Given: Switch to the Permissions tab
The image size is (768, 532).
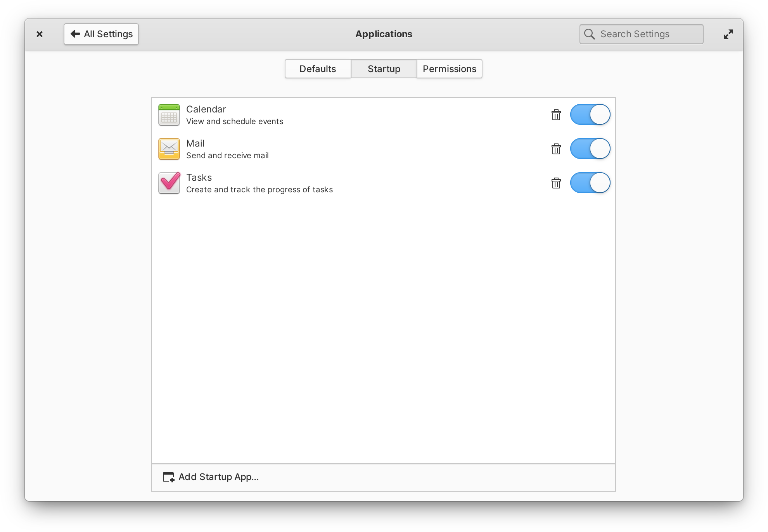Looking at the screenshot, I should point(450,68).
